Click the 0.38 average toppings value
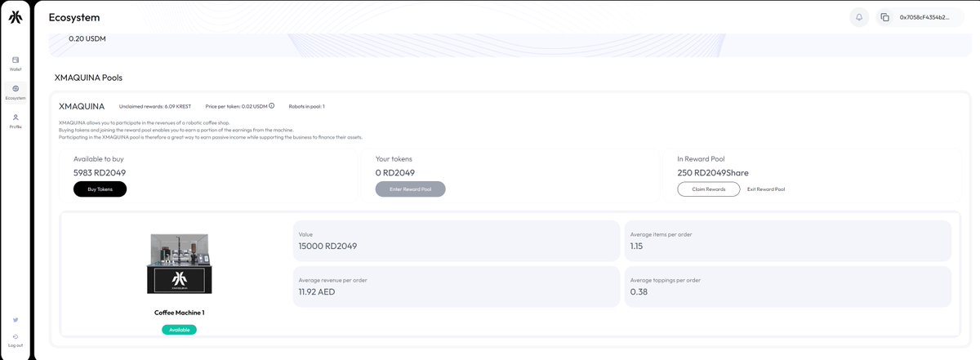Screen dimensions: 980x360 pyautogui.click(x=639, y=291)
